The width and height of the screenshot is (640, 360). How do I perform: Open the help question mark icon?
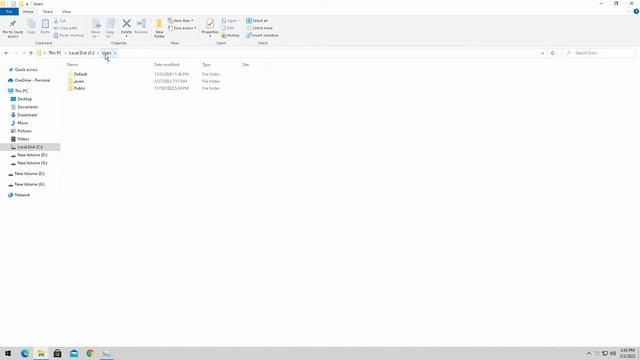click(636, 11)
